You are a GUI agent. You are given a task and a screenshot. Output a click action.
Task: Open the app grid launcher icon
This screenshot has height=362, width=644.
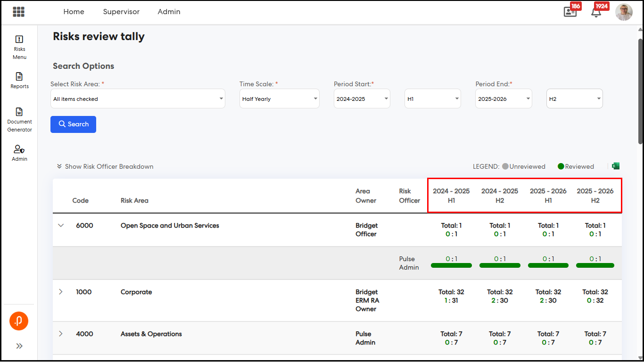pos(19,12)
